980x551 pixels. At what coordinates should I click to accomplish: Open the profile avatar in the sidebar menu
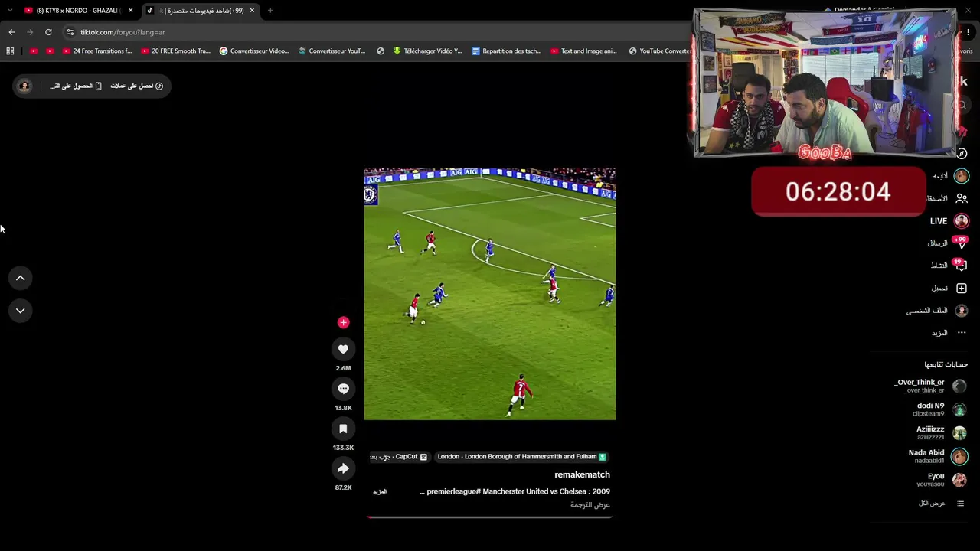pyautogui.click(x=962, y=311)
